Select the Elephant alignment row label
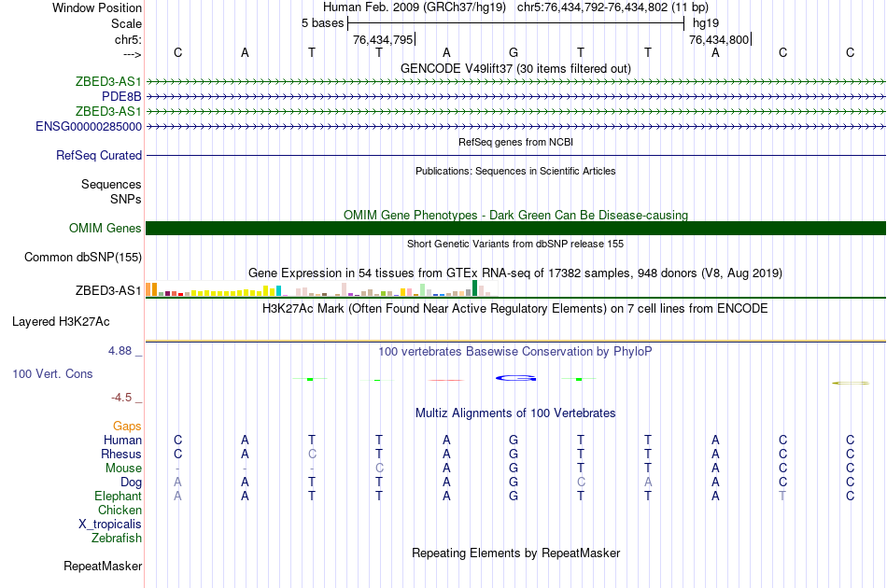 pos(118,496)
